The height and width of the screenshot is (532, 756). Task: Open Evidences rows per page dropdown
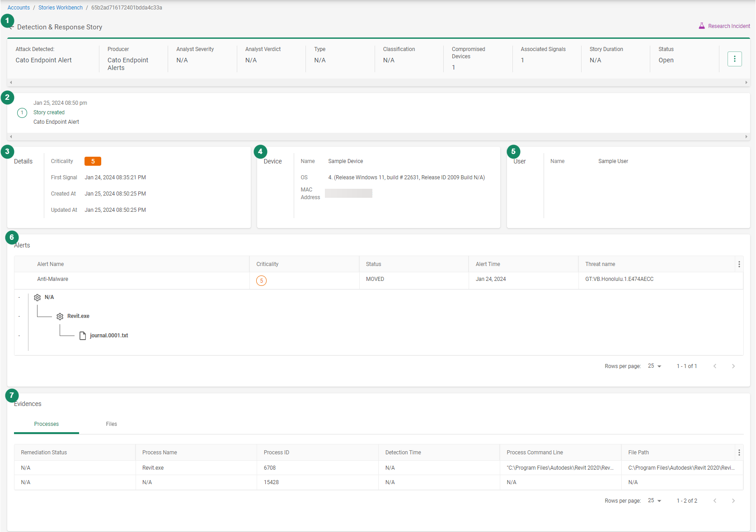pyautogui.click(x=654, y=500)
